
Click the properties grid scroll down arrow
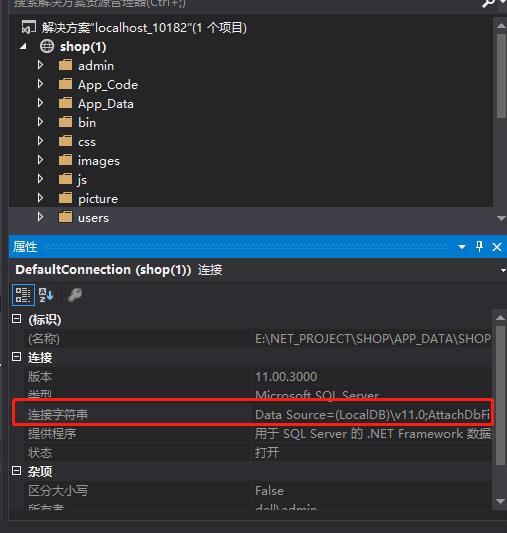click(500, 501)
